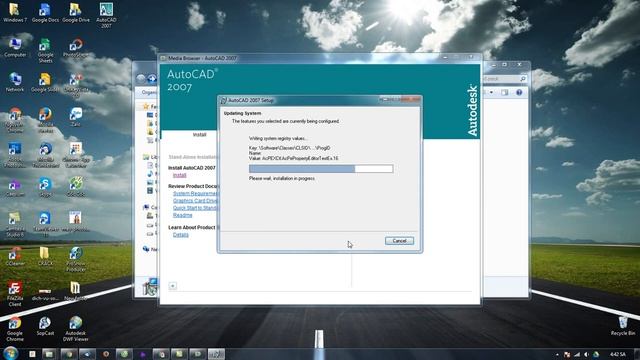Screen dimensions: 640x360
Task: Open the Zalo desktop shortcut
Action: (76, 117)
